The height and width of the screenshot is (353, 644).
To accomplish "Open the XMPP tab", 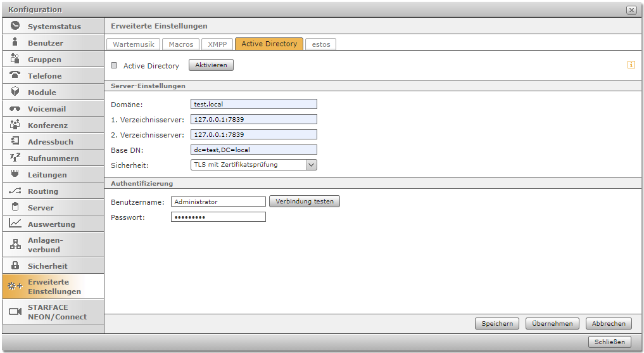I will coord(217,44).
